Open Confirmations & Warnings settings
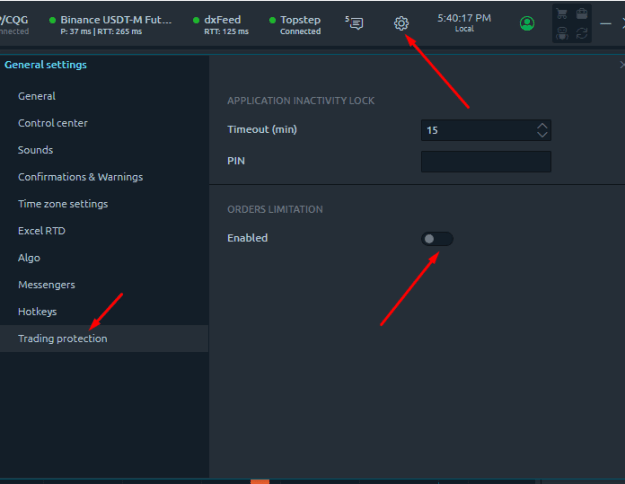This screenshot has width=625, height=484. (x=81, y=177)
